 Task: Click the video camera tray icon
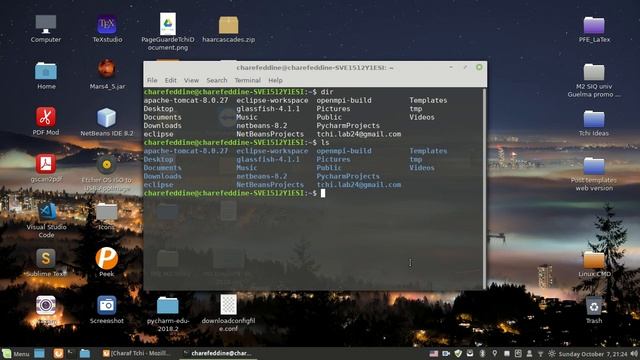tap(446, 353)
